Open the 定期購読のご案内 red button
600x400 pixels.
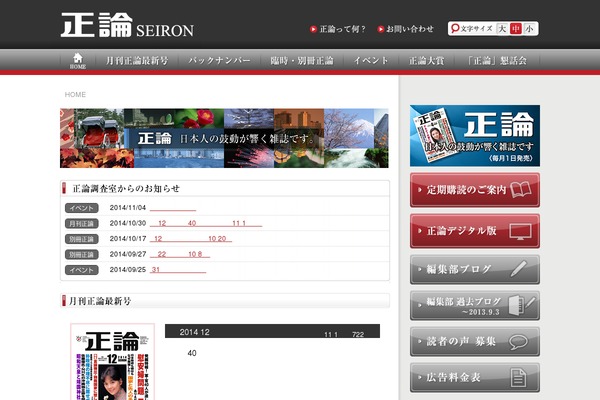pos(475,190)
